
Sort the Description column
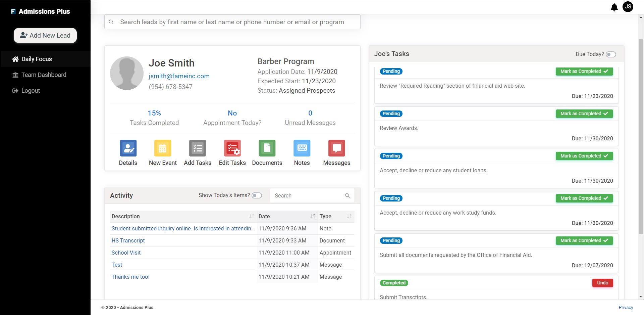(x=252, y=216)
